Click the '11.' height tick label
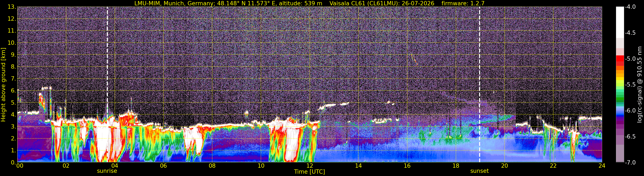Screen dimensions: 644x176 [x=12, y=31]
